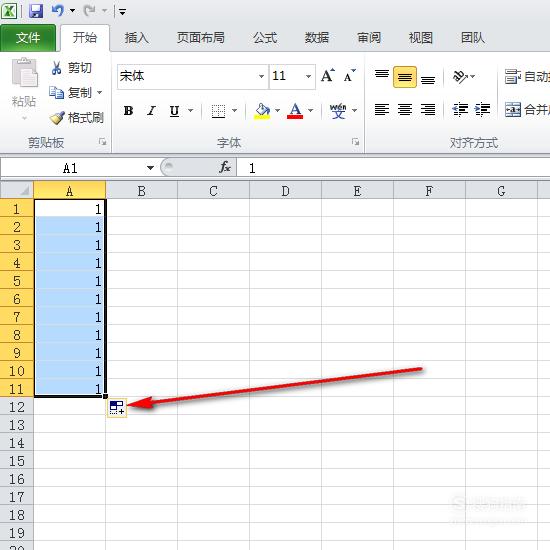Image resolution: width=550 pixels, height=550 pixels.
Task: Open font size dropdown showing 11
Action: click(308, 76)
